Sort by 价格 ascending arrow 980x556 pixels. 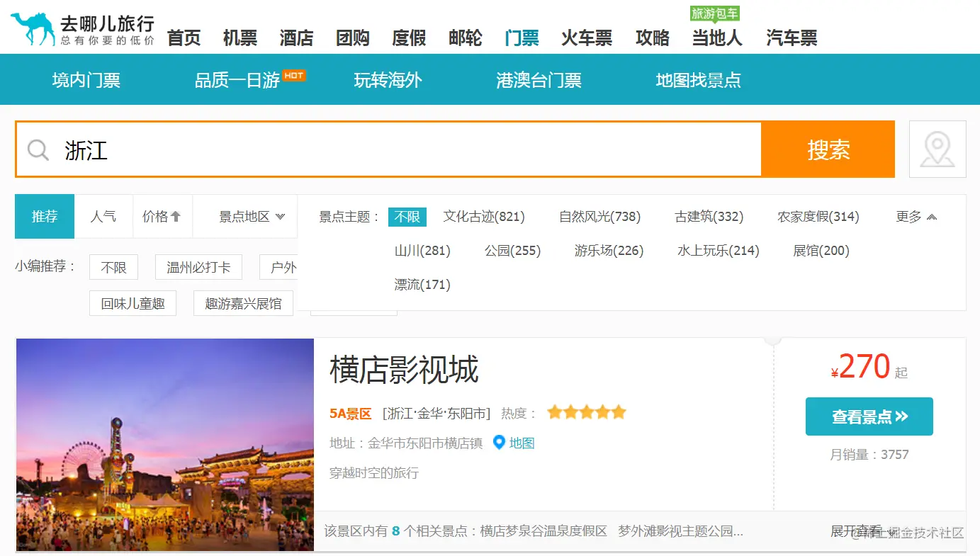point(176,217)
